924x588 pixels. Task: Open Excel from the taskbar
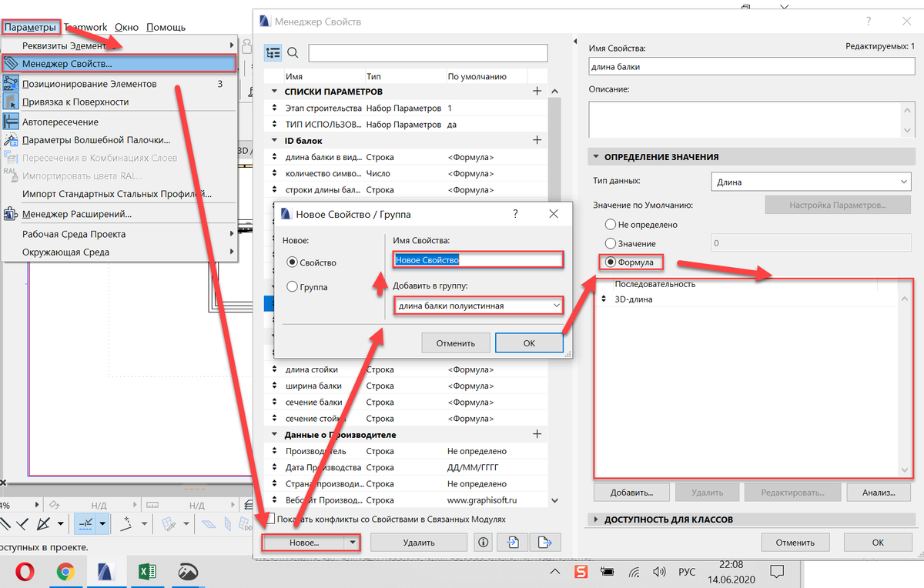(146, 572)
